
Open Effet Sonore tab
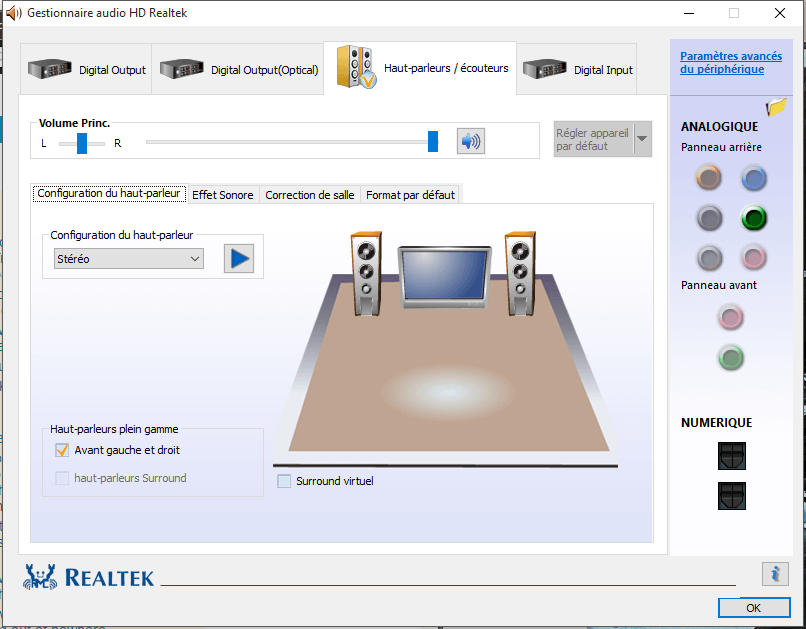click(x=223, y=195)
